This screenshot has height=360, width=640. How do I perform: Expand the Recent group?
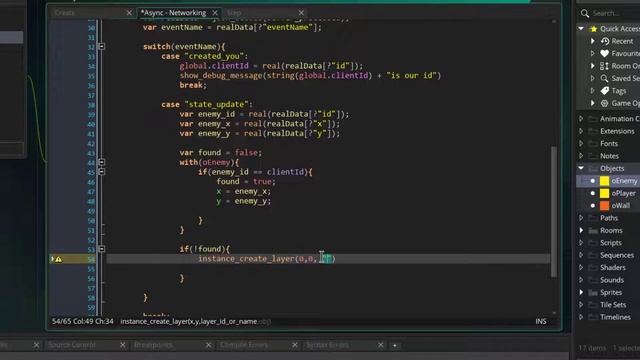pos(593,41)
